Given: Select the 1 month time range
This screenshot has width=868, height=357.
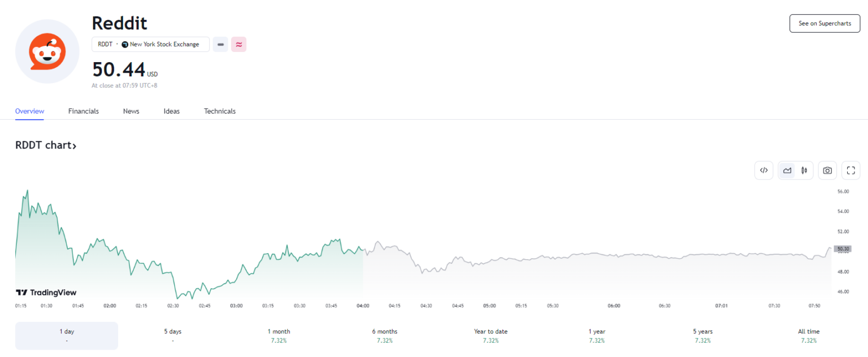Looking at the screenshot, I should coord(279,336).
